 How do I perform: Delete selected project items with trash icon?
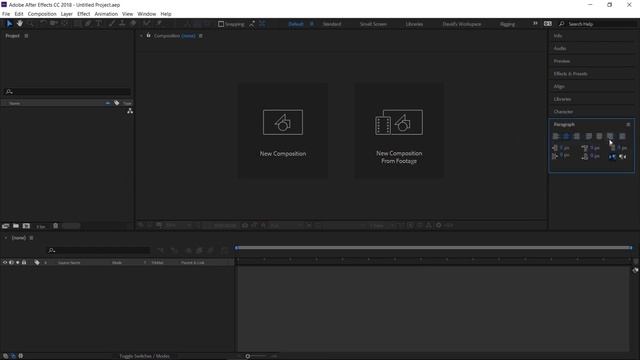[x=56, y=226]
